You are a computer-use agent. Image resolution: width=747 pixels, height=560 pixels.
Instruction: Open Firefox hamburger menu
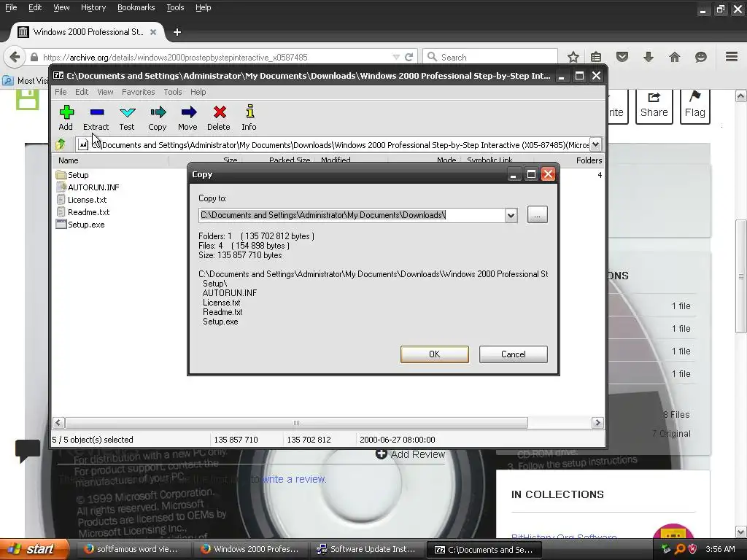[732, 57]
